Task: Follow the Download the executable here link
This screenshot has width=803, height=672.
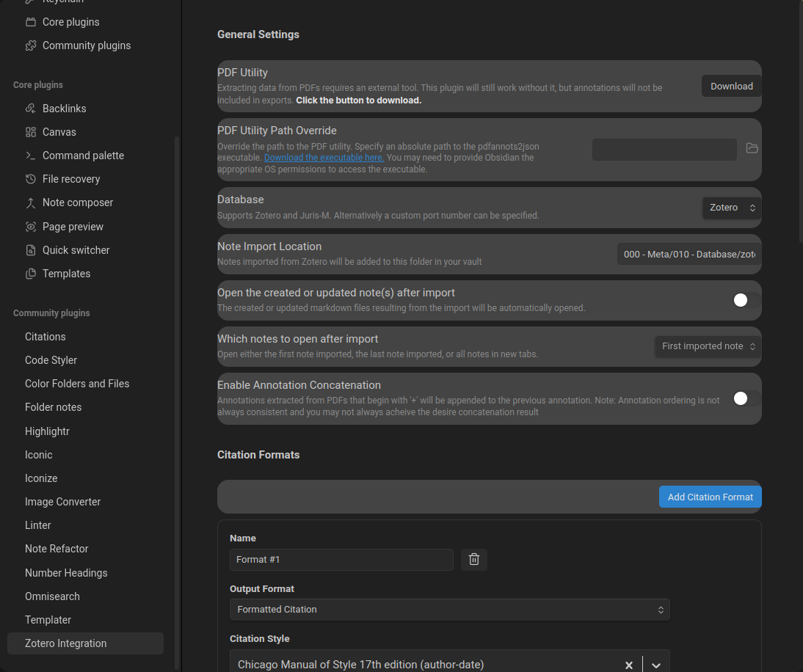Action: click(324, 158)
